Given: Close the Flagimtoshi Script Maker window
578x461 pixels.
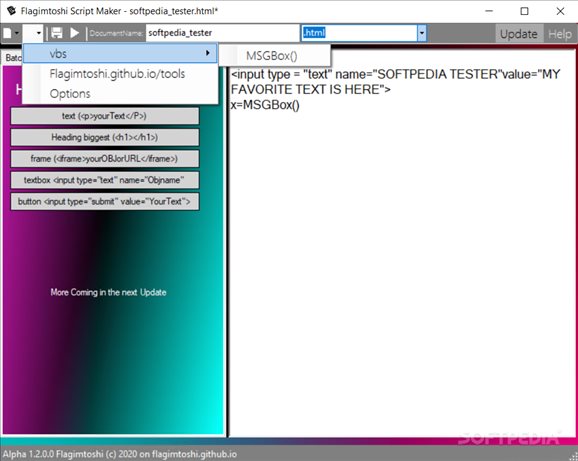Looking at the screenshot, I should [560, 11].
